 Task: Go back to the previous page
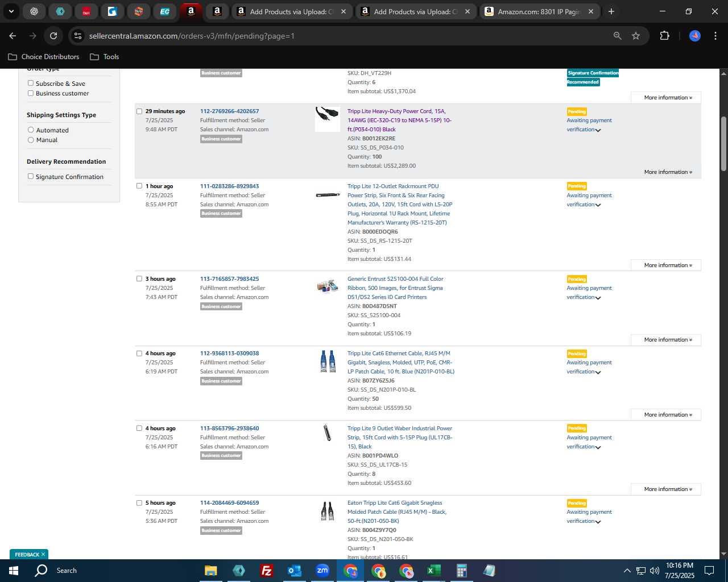click(x=13, y=36)
